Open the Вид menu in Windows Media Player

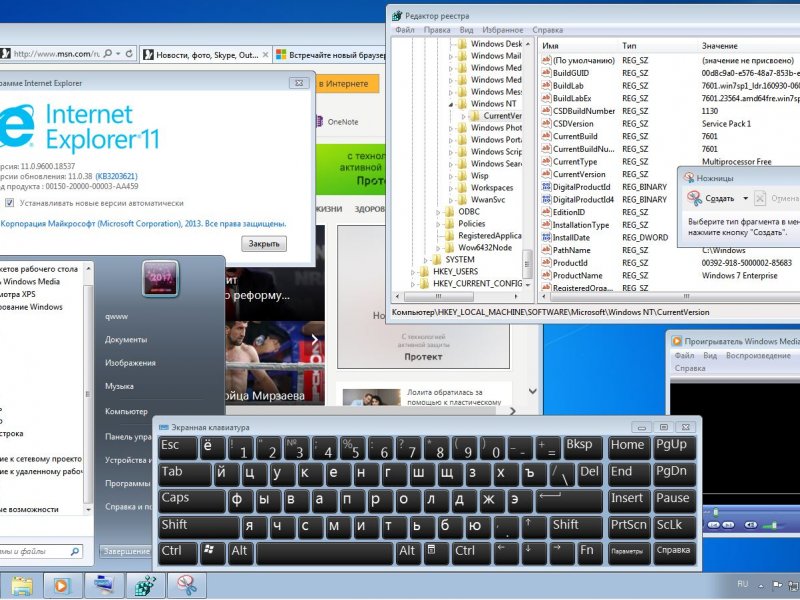[x=710, y=356]
